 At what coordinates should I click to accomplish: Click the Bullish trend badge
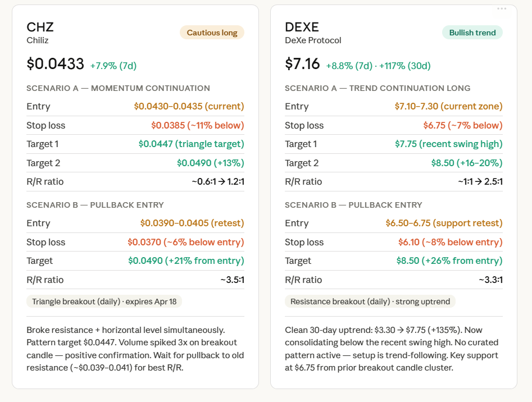point(472,33)
